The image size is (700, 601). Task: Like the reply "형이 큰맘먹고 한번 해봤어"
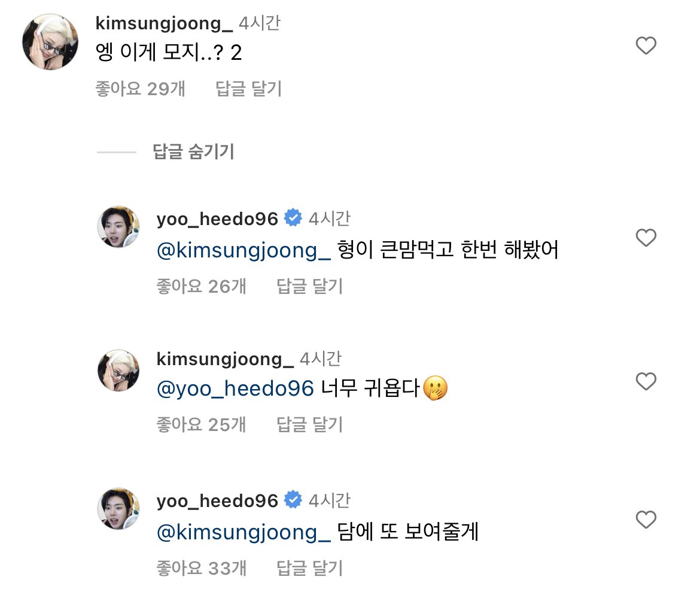pos(646,238)
